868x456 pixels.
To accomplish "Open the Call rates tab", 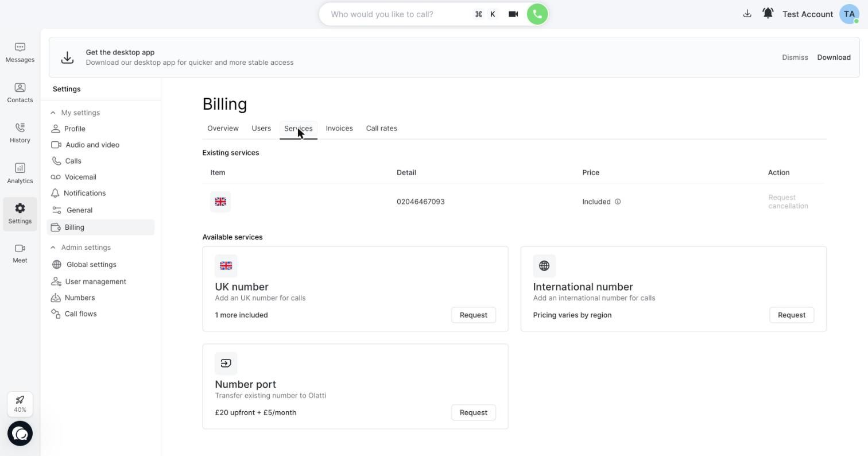I will (x=382, y=128).
